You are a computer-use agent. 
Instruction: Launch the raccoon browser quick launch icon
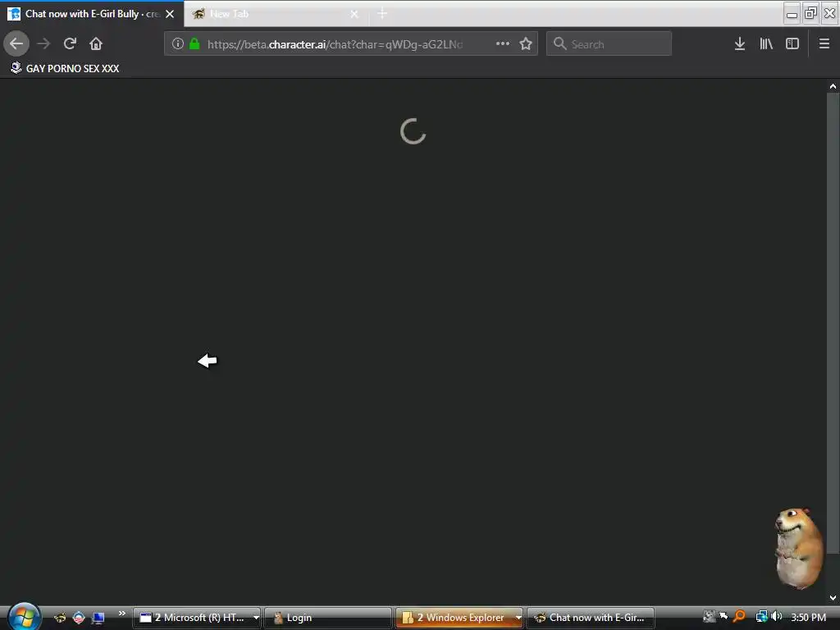coord(59,618)
